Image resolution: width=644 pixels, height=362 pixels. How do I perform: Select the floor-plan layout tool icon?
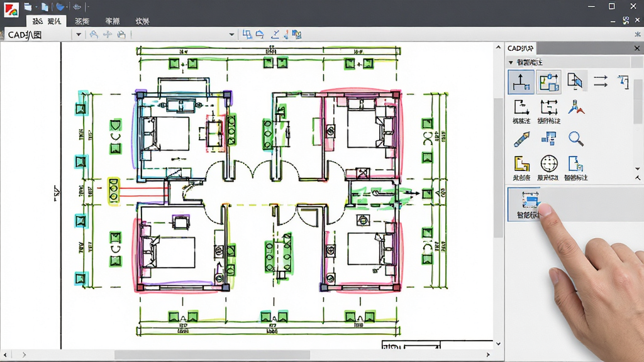[548, 82]
